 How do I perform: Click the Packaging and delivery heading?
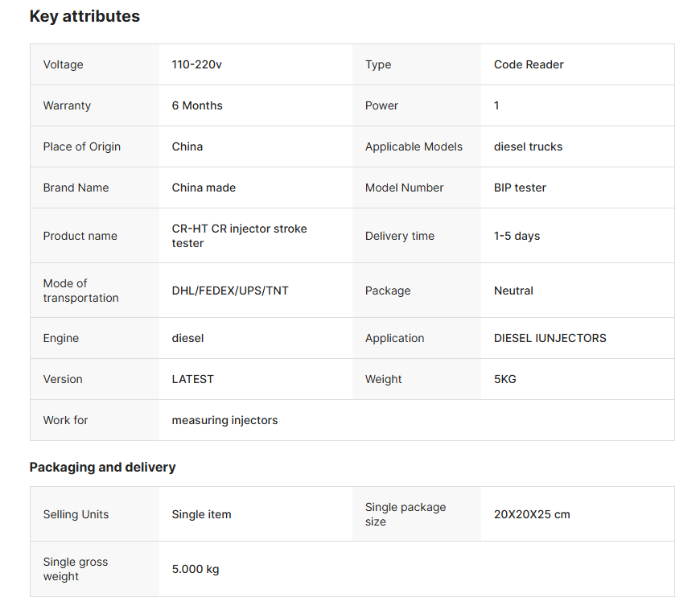click(x=102, y=467)
